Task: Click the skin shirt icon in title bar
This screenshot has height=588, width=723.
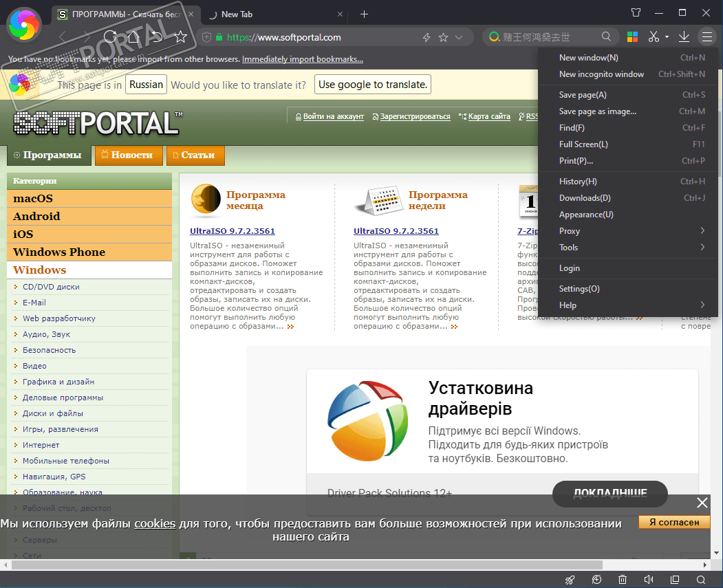Action: pyautogui.click(x=636, y=13)
